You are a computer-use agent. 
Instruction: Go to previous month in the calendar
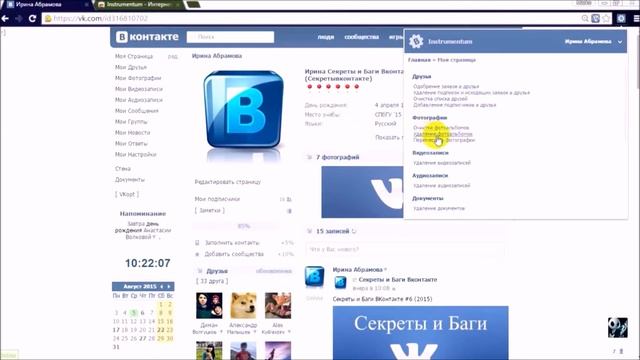pos(162,287)
